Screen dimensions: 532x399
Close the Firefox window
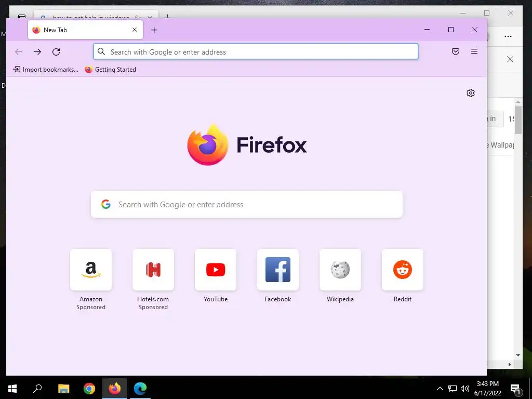[x=475, y=30]
